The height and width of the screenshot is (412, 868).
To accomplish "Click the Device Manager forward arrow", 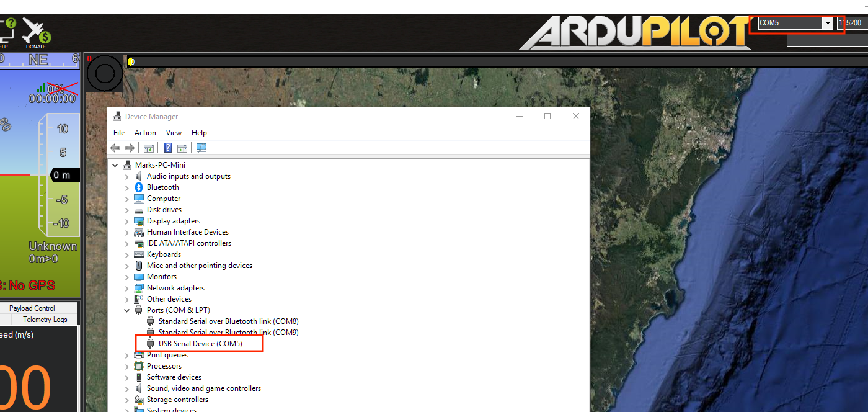I will click(x=129, y=148).
